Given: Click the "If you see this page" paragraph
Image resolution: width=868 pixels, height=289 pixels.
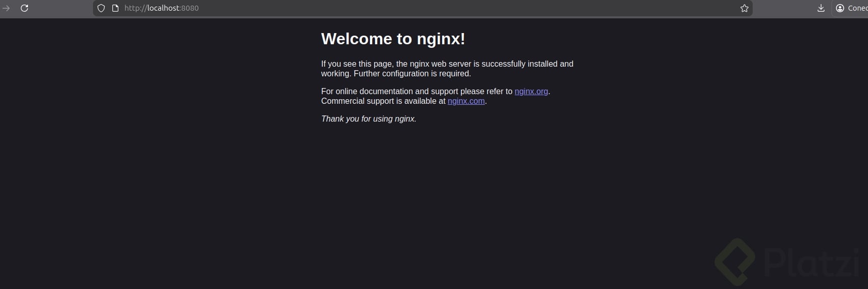Looking at the screenshot, I should click(447, 69).
